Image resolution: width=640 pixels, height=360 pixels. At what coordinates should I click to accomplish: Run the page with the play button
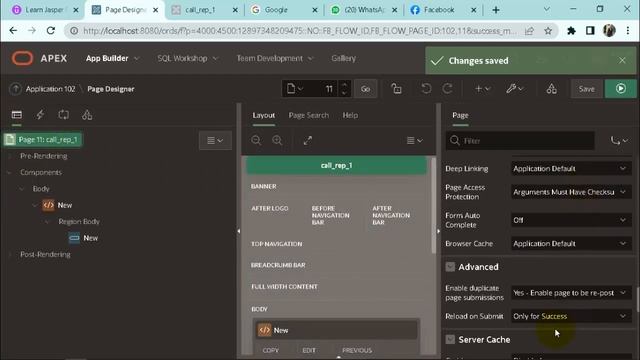(620, 89)
